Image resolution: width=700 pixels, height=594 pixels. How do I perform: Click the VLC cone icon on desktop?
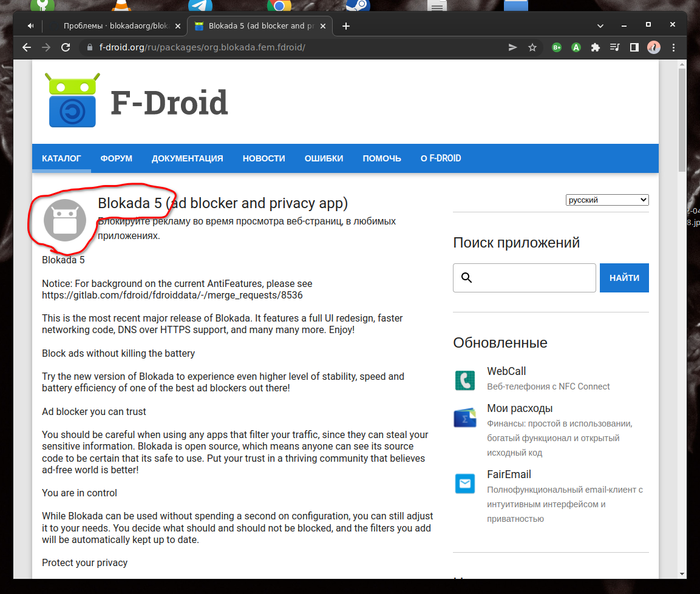coord(120,5)
